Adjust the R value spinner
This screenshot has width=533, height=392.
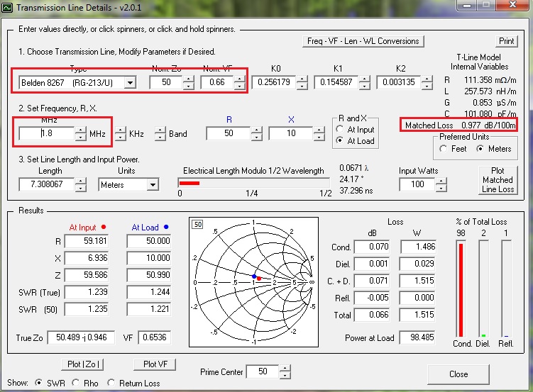(x=257, y=133)
